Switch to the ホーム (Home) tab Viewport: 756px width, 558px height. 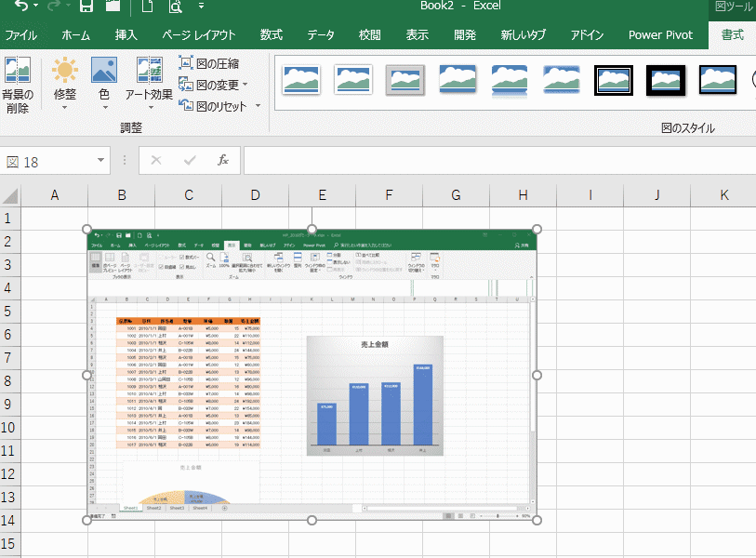tap(75, 35)
